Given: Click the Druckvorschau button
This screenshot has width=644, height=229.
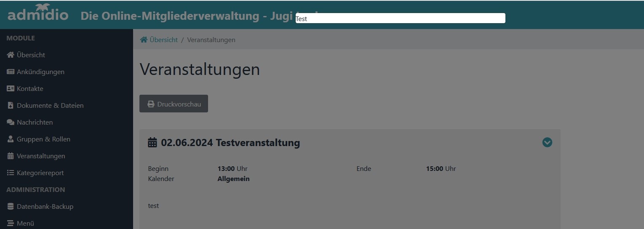Looking at the screenshot, I should [174, 104].
